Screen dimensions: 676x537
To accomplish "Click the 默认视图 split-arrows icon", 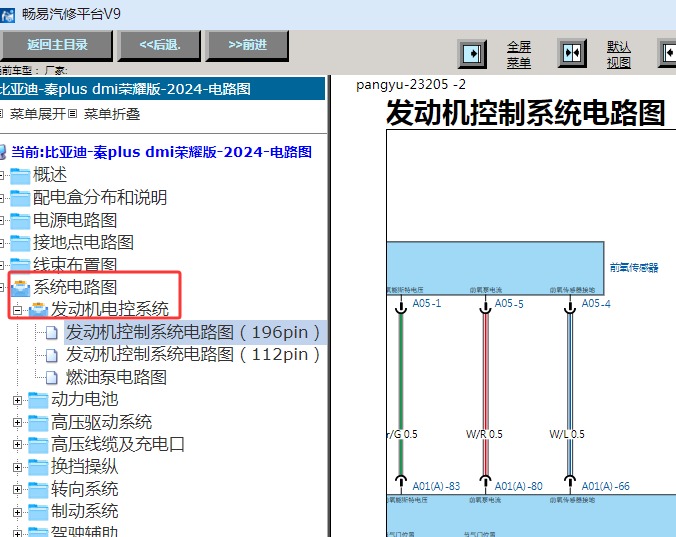I will pyautogui.click(x=572, y=53).
